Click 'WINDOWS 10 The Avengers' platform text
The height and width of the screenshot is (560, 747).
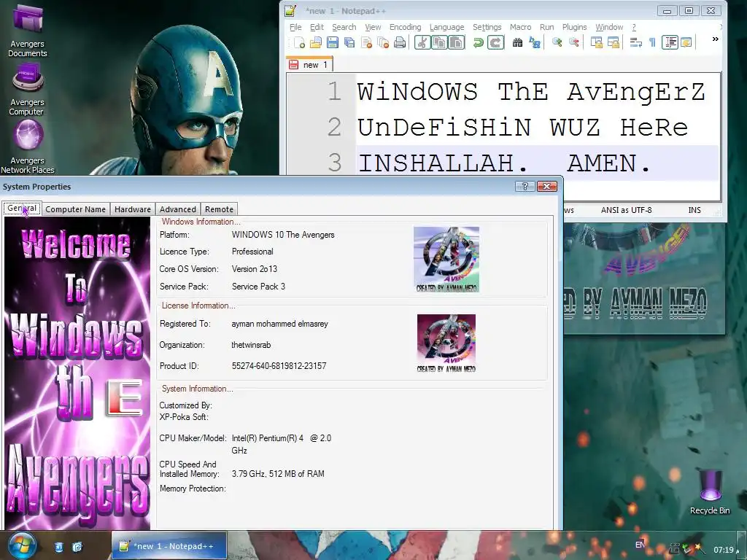283,235
